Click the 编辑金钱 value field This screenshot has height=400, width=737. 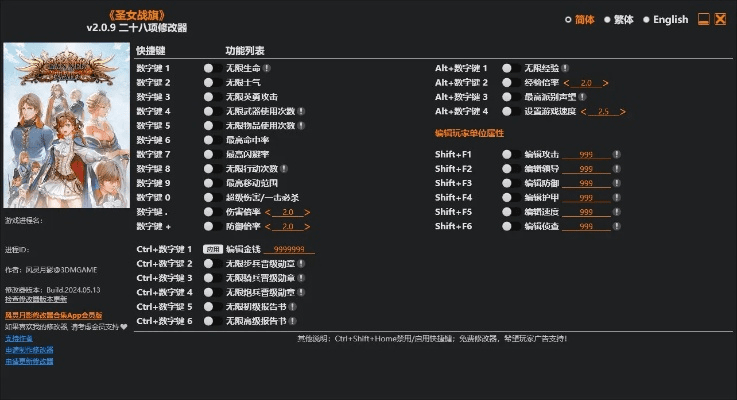point(289,248)
